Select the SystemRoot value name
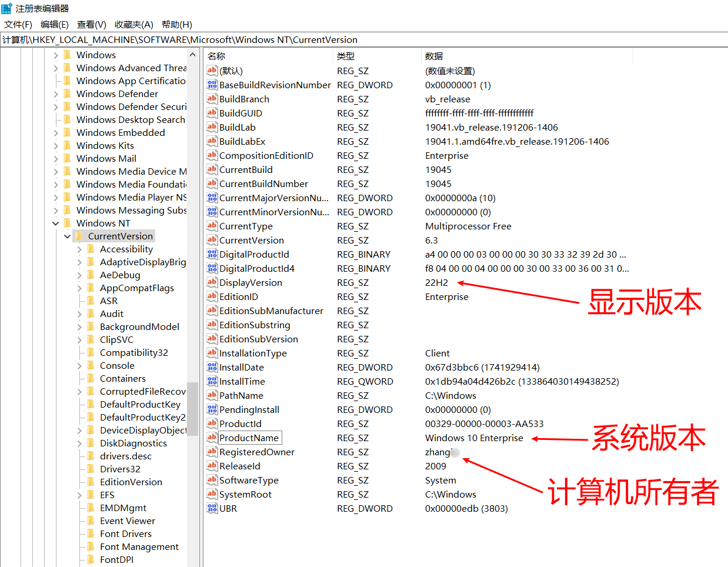 245,494
